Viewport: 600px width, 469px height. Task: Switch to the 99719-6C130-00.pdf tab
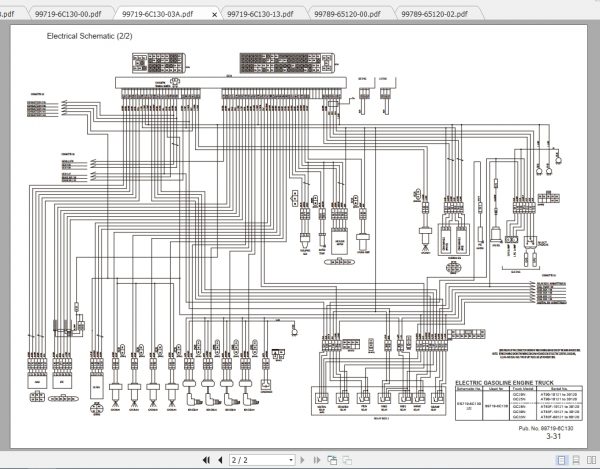point(68,14)
